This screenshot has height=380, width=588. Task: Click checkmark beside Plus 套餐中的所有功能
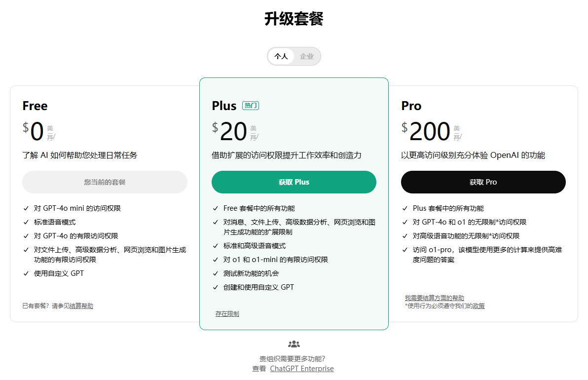404,209
